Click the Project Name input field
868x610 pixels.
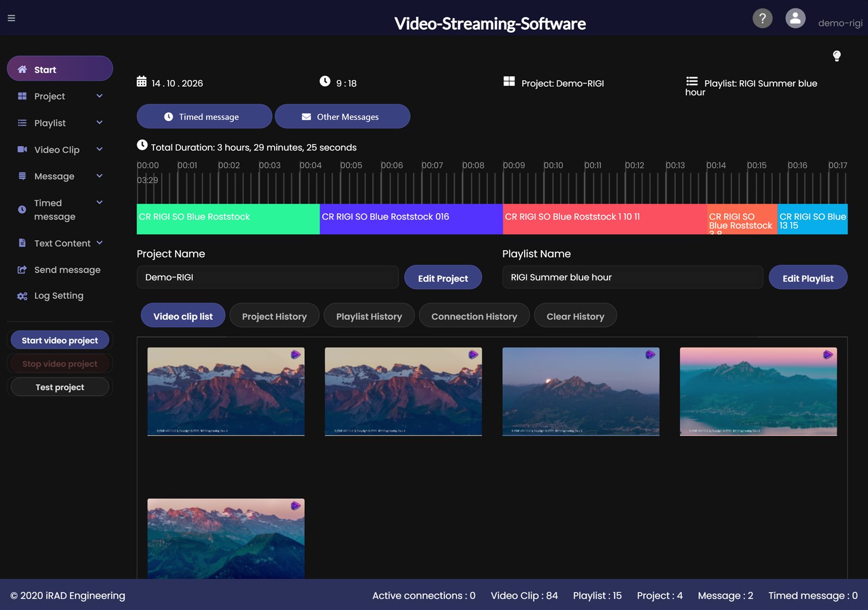click(267, 277)
